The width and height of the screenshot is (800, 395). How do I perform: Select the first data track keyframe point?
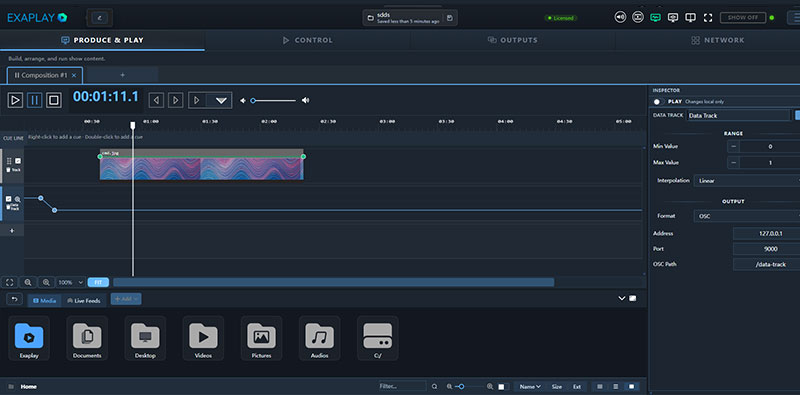click(41, 198)
